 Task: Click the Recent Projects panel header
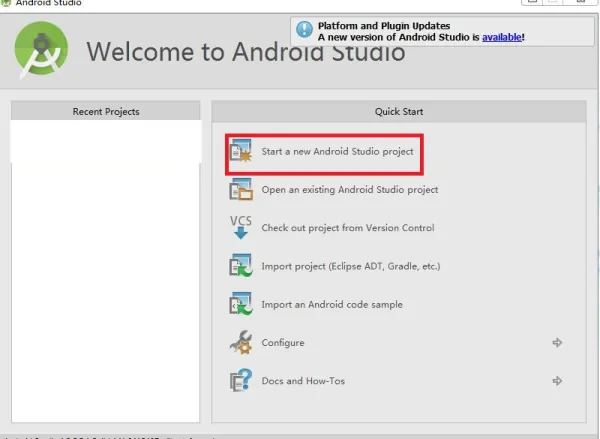(x=106, y=111)
